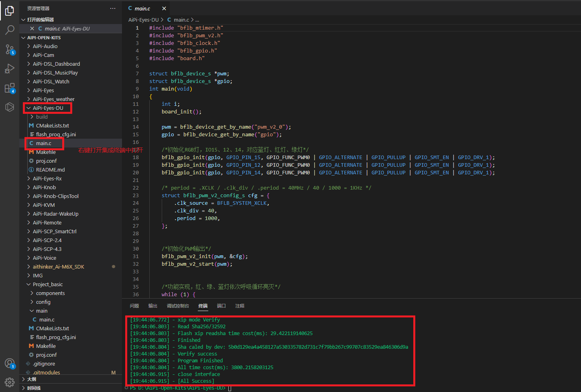Expand the AiPi-Eyes-Rx folder

coord(71,178)
